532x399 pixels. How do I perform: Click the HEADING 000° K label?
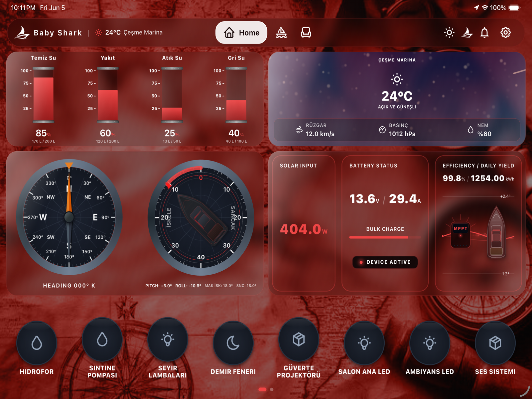[x=69, y=286]
